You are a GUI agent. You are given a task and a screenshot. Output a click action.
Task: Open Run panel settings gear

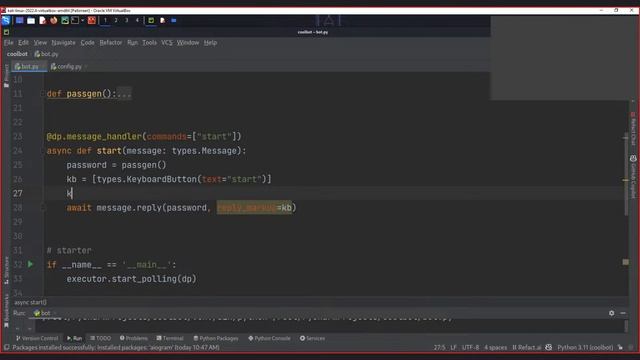(611, 313)
